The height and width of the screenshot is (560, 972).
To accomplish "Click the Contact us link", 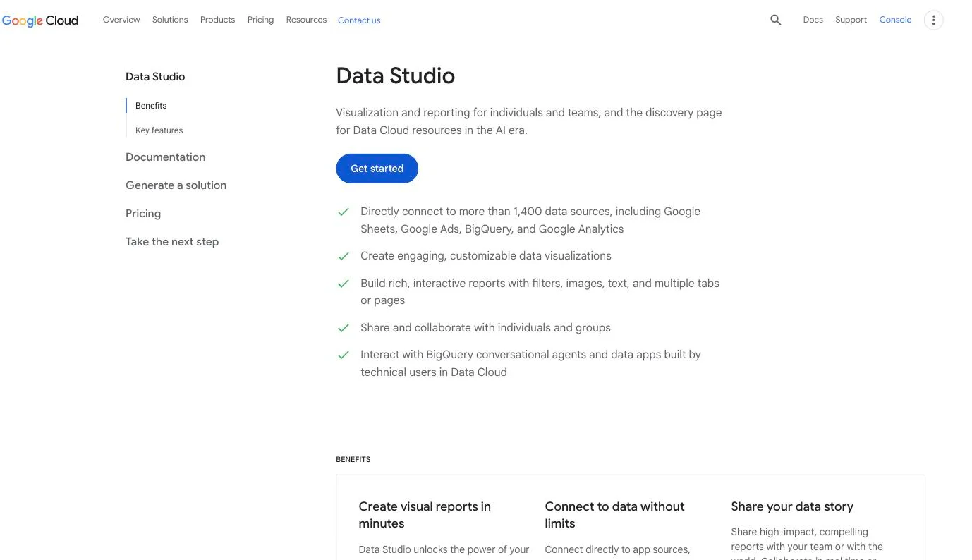I will click(359, 20).
